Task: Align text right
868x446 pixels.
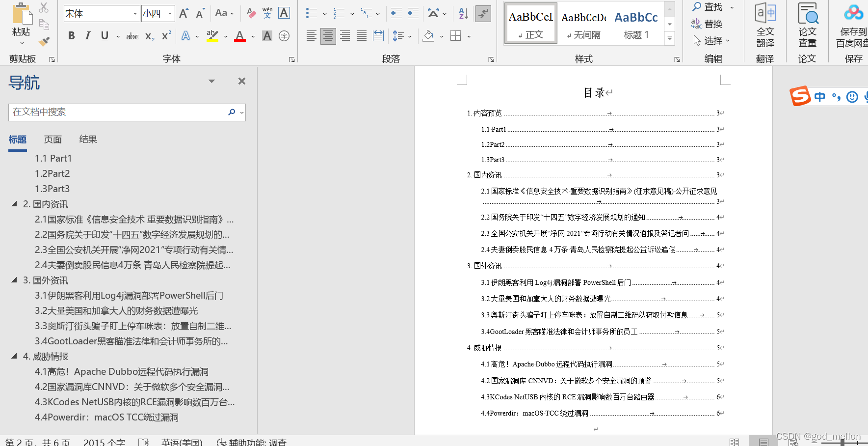Action: coord(345,36)
